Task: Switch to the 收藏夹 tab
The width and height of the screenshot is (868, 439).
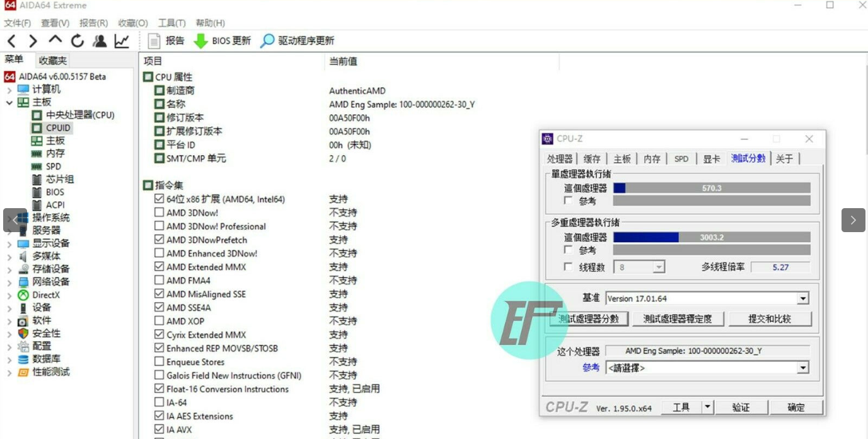Action: (52, 61)
